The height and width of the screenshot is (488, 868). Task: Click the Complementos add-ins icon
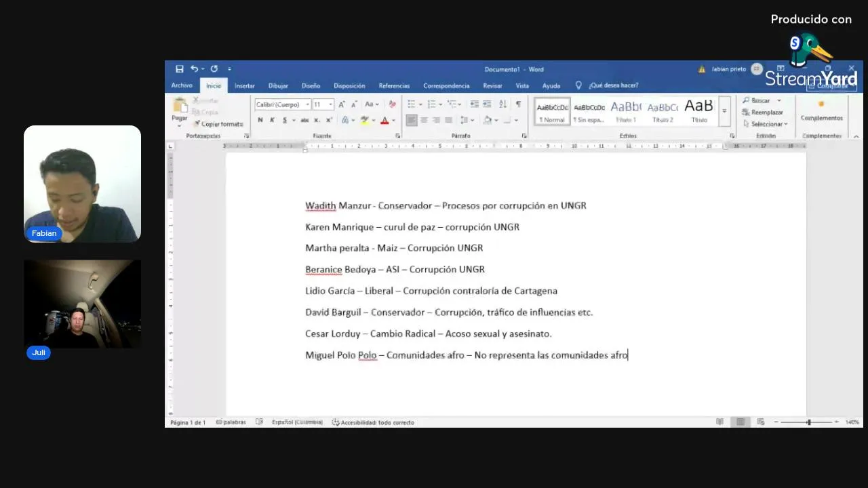(821, 104)
